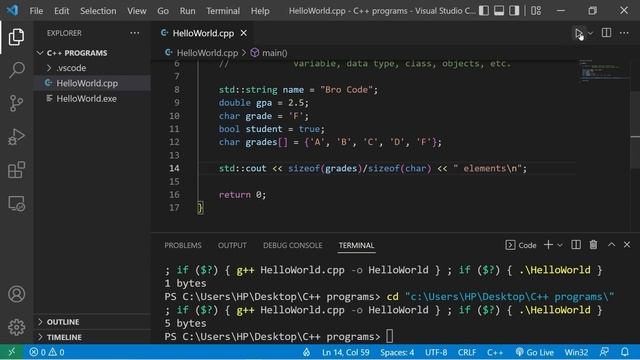Click Win32 configuration in status bar
The height and width of the screenshot is (360, 640).
[x=576, y=352]
